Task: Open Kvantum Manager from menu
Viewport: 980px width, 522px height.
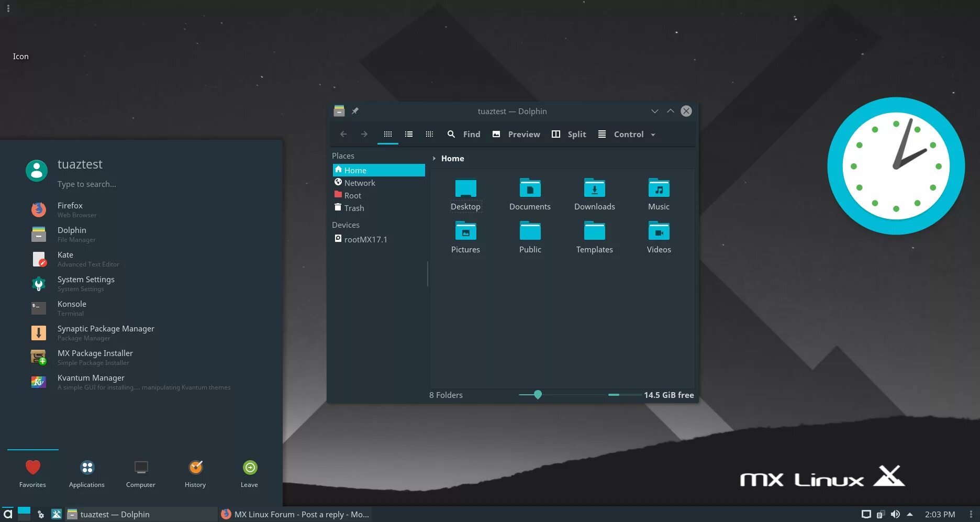Action: coord(141,382)
